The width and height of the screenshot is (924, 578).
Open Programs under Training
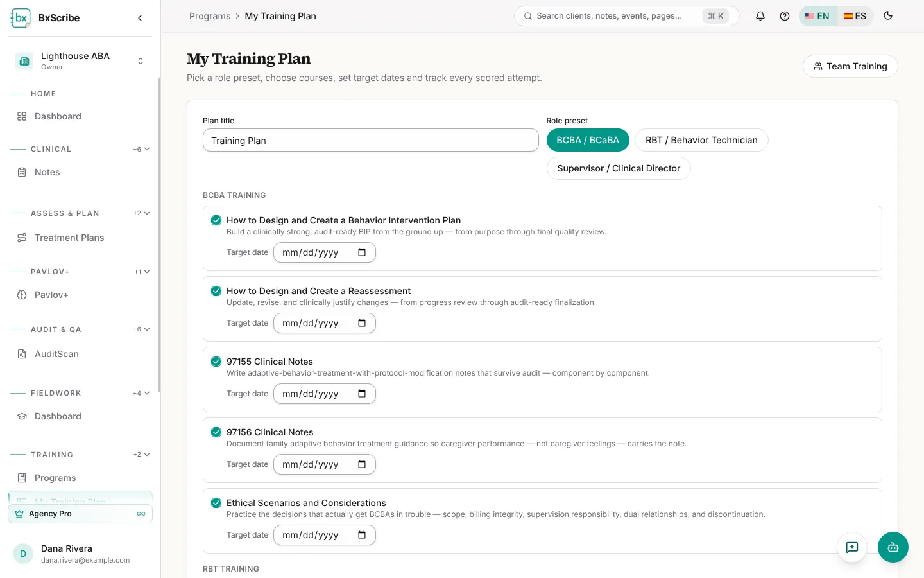(80, 478)
